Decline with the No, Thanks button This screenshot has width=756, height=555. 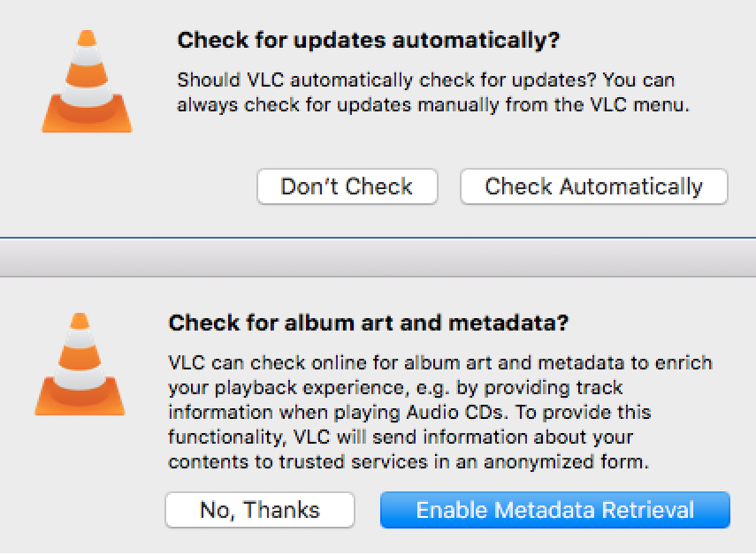pyautogui.click(x=260, y=510)
